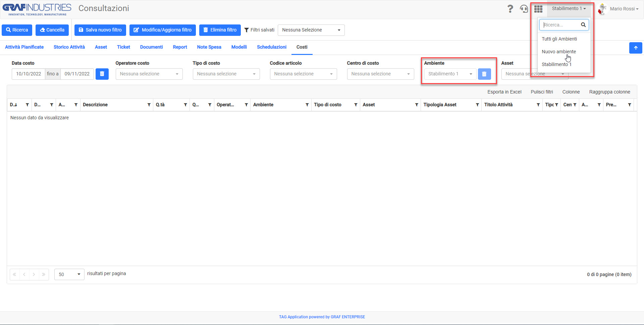Open the Tipologia Asset column filter icon
This screenshot has width=644, height=325.
point(477,105)
